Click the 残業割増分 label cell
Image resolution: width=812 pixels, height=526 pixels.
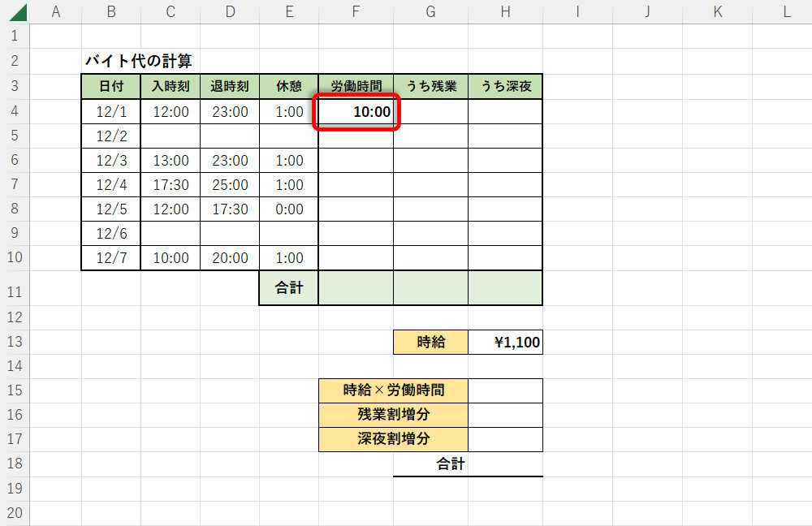394,416
